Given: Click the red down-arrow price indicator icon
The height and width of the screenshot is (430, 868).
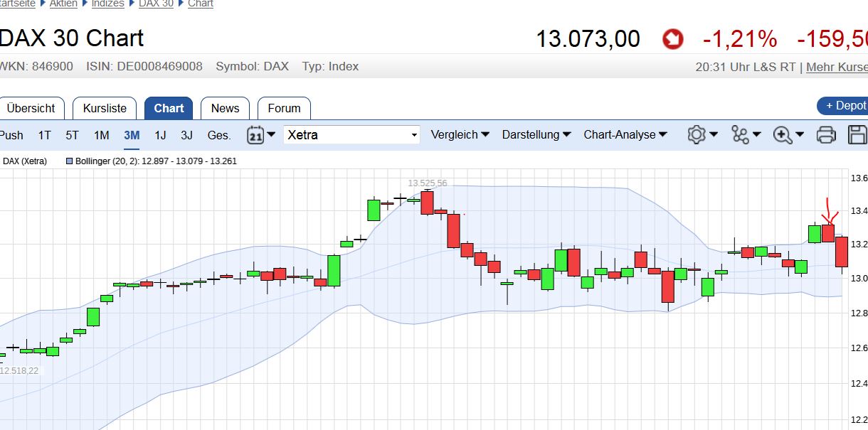Looking at the screenshot, I should click(672, 39).
